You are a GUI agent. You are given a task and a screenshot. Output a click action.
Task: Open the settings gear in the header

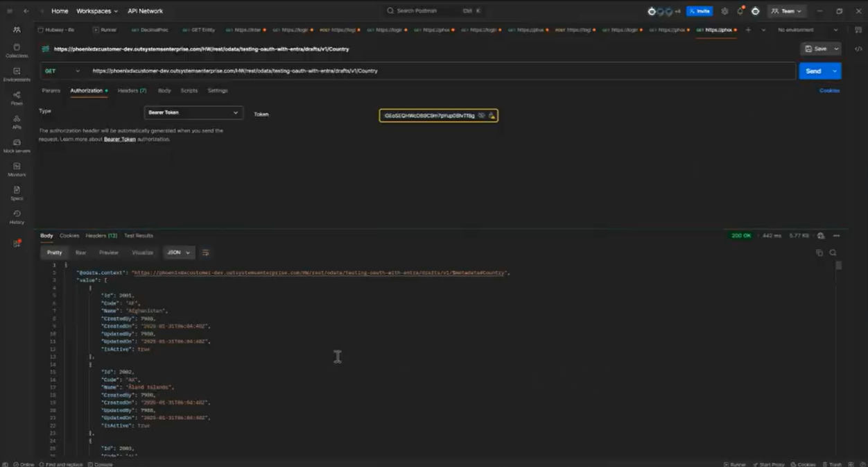point(724,11)
